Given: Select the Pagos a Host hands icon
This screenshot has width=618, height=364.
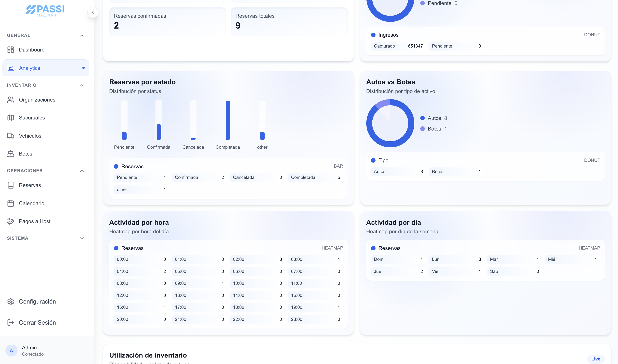Looking at the screenshot, I should click(11, 221).
